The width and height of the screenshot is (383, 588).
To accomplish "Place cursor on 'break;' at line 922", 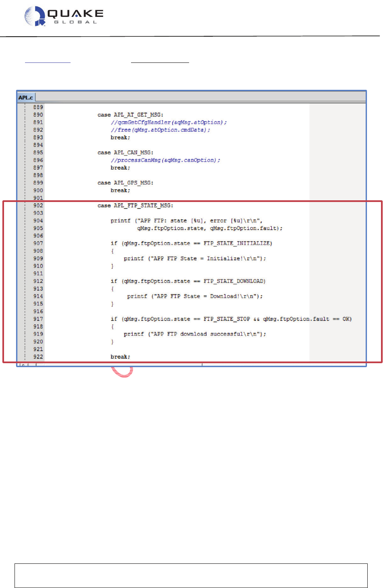I will 120,357.
